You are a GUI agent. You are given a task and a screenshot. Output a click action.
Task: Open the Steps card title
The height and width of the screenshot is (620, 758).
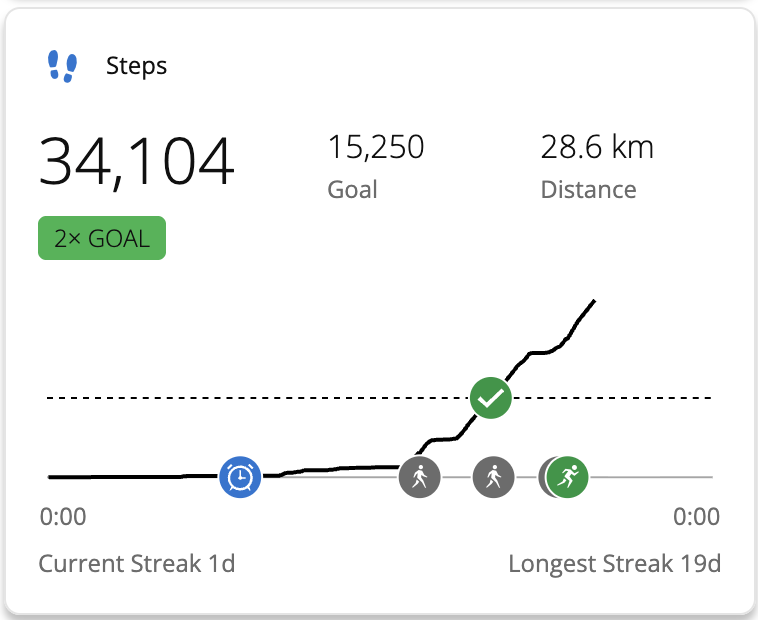click(137, 67)
